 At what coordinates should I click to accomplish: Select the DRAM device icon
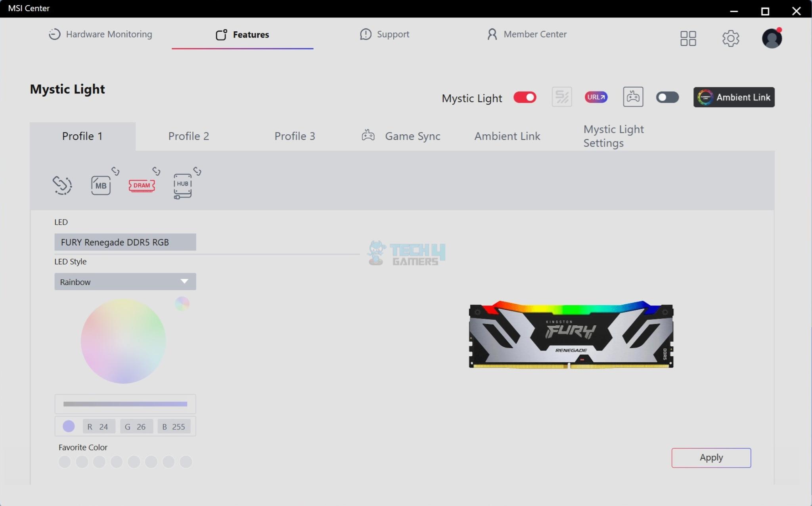(142, 185)
